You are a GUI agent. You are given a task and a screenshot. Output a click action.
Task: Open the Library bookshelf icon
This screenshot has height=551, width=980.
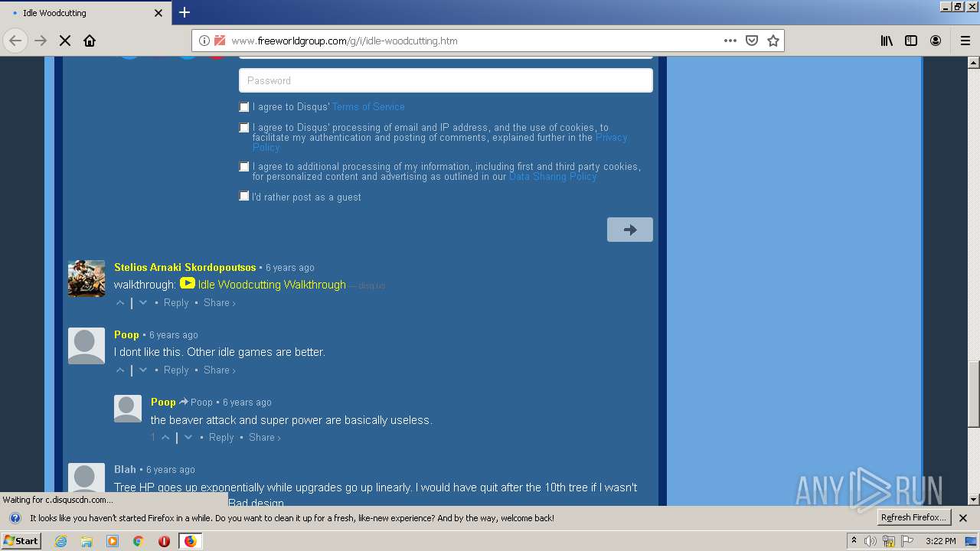[887, 41]
